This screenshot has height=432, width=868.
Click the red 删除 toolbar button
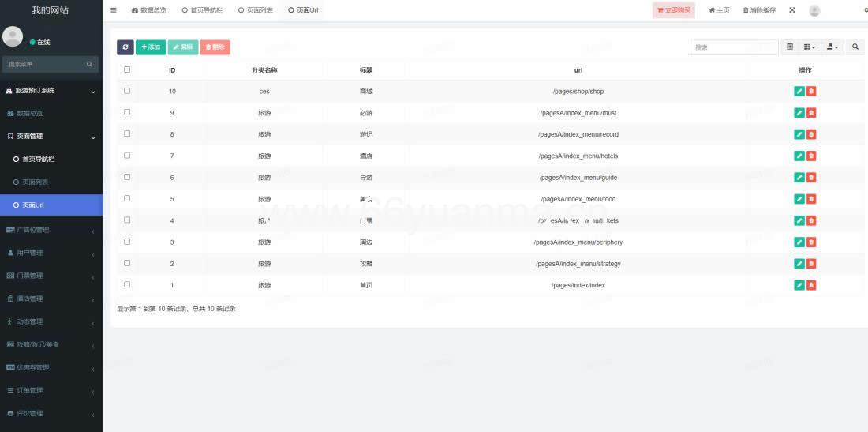[x=215, y=47]
